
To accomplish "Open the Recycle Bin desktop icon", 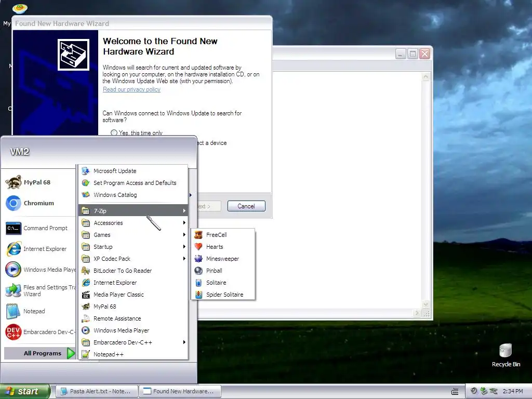I will [x=506, y=351].
